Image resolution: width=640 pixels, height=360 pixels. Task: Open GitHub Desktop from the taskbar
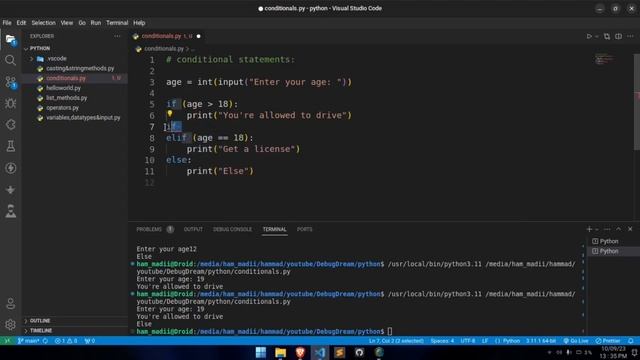359,352
